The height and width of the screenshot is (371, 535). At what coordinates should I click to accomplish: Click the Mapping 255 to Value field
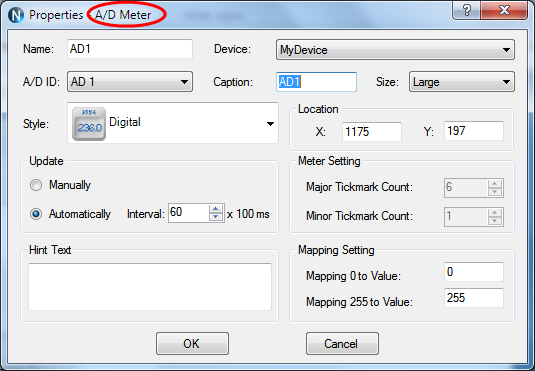tap(474, 298)
